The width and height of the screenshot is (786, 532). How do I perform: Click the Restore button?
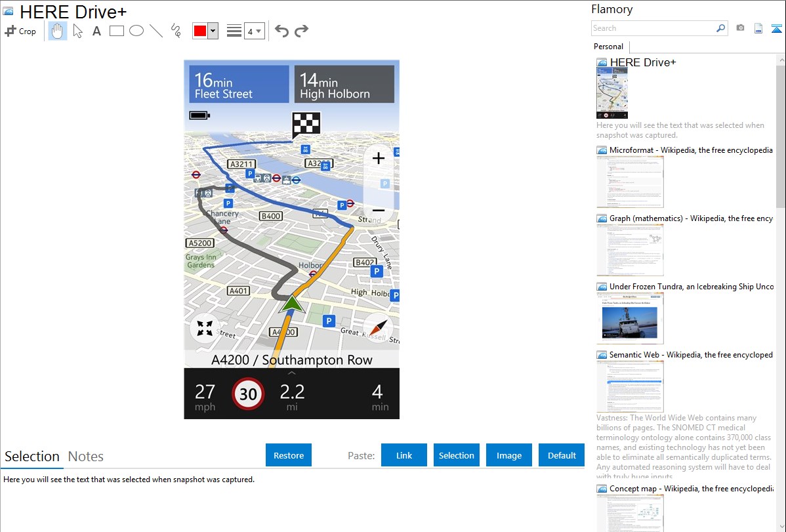point(289,455)
